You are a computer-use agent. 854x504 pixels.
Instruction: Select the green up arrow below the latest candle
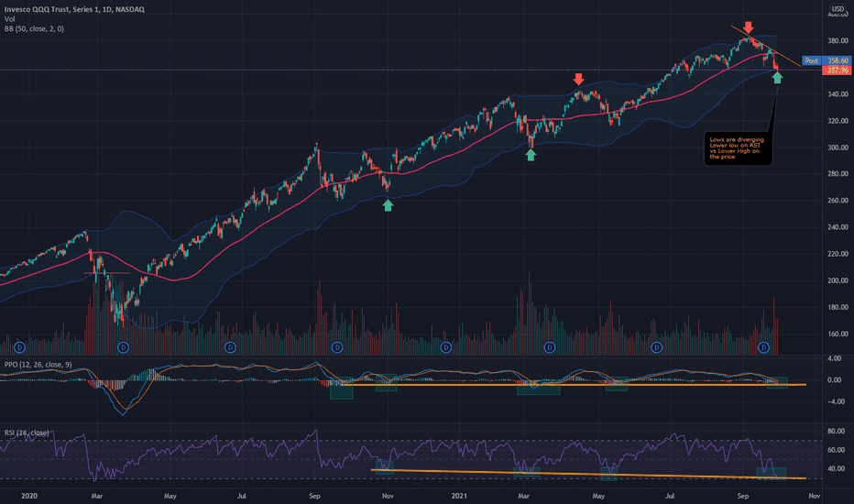[777, 77]
